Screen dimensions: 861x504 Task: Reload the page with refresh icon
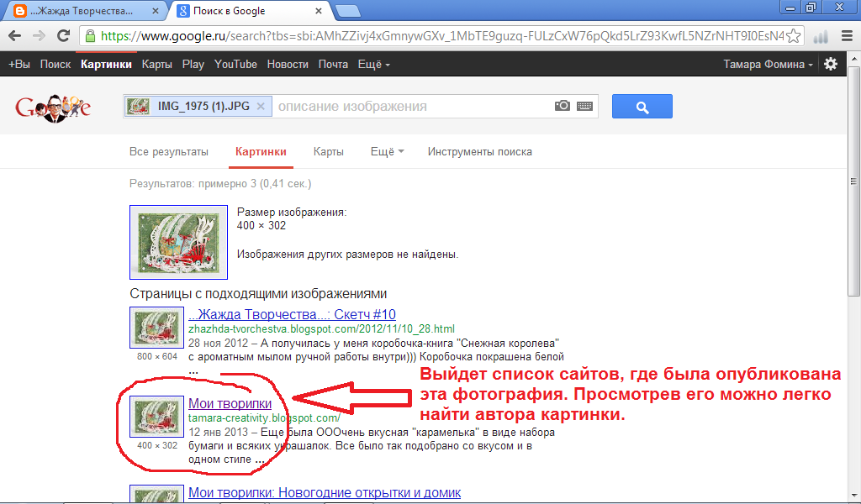point(64,35)
